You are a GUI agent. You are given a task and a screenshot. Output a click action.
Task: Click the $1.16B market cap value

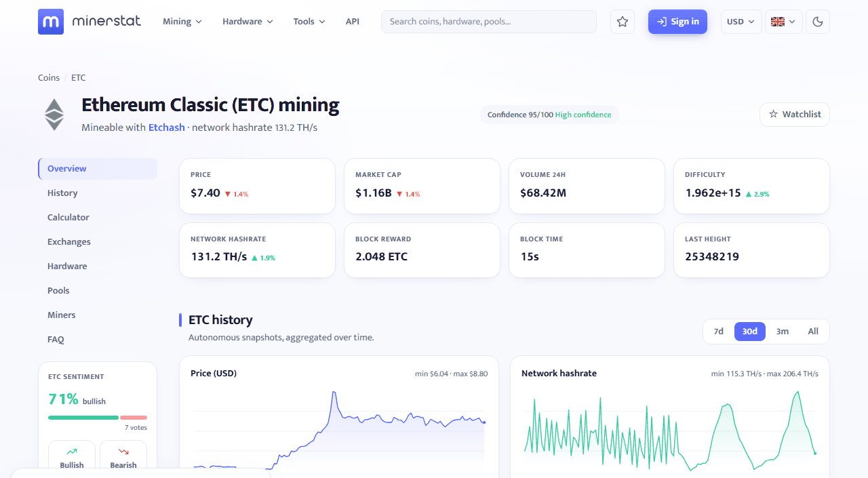374,193
